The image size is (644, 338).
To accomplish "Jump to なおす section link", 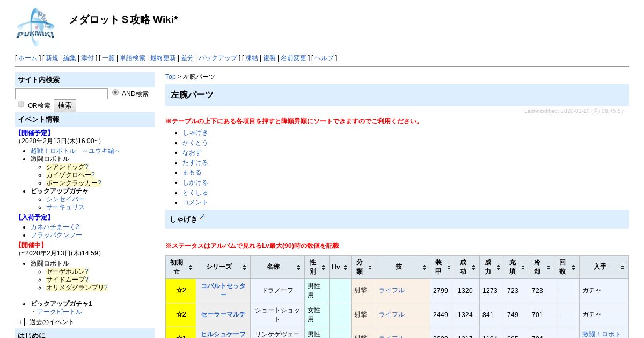I will coord(192,152).
